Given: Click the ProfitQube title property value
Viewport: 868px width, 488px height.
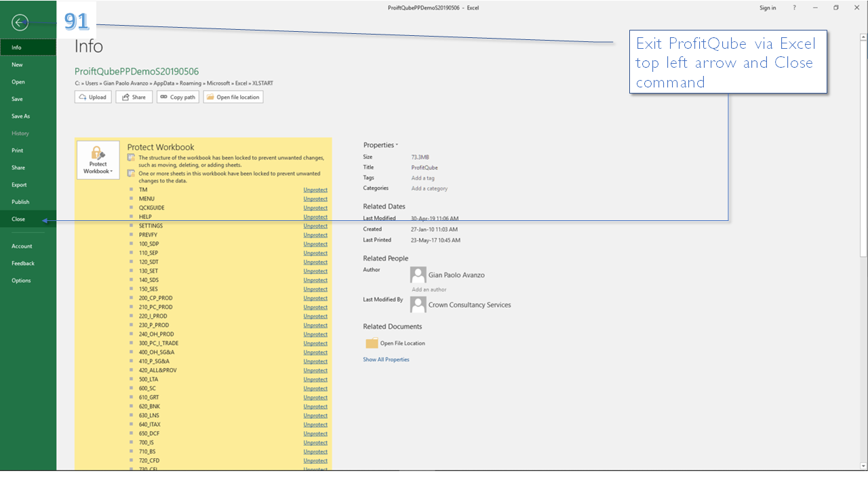Looking at the screenshot, I should (425, 167).
